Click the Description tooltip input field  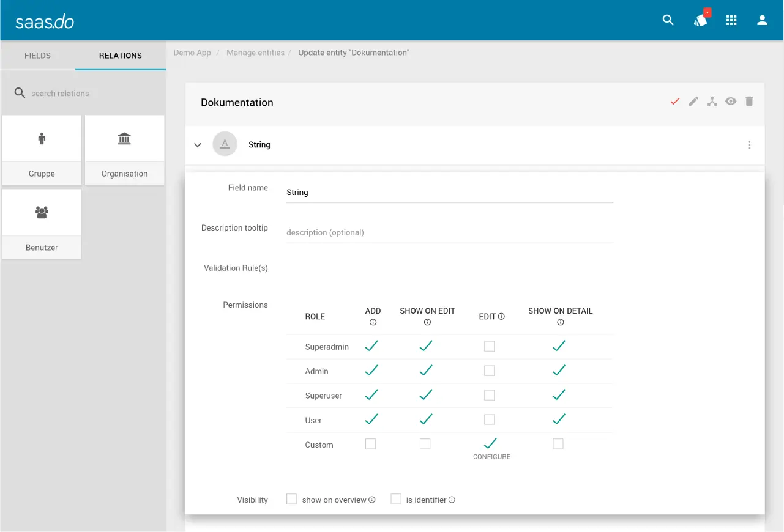[x=449, y=232]
